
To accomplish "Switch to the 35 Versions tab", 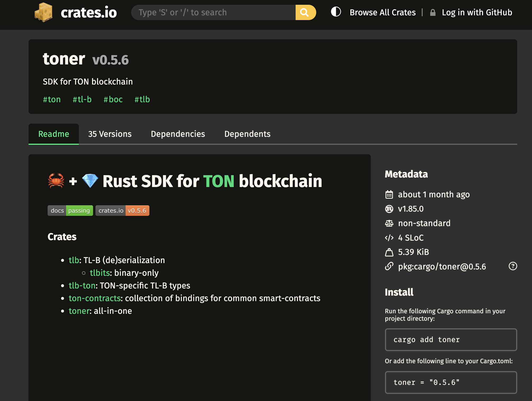I will click(110, 134).
